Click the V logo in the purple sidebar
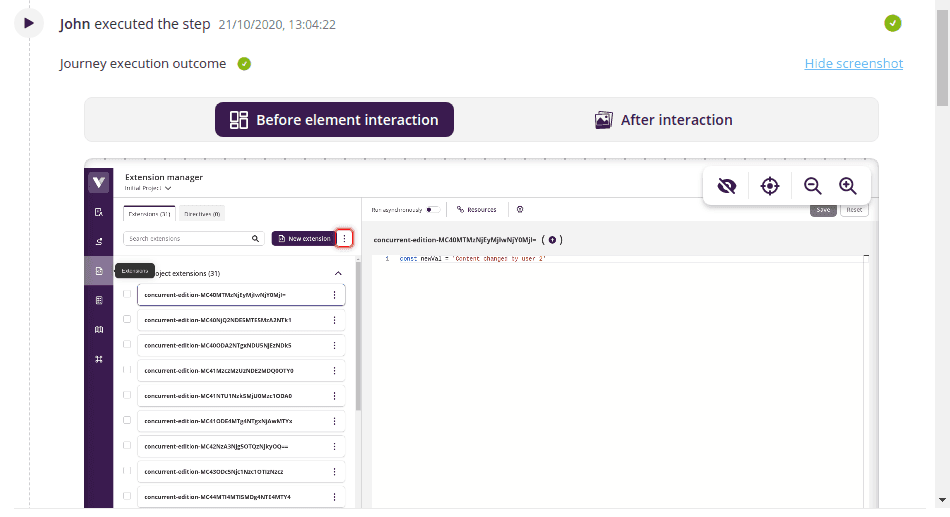Image resolution: width=950 pixels, height=517 pixels. (99, 182)
